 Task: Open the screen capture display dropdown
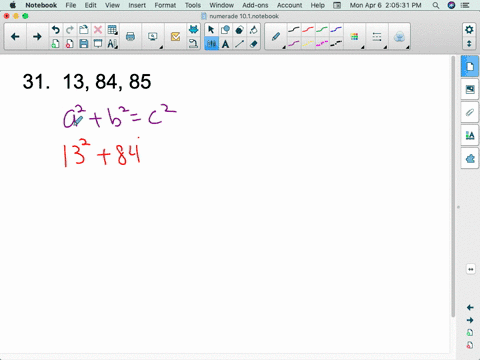point(153,37)
